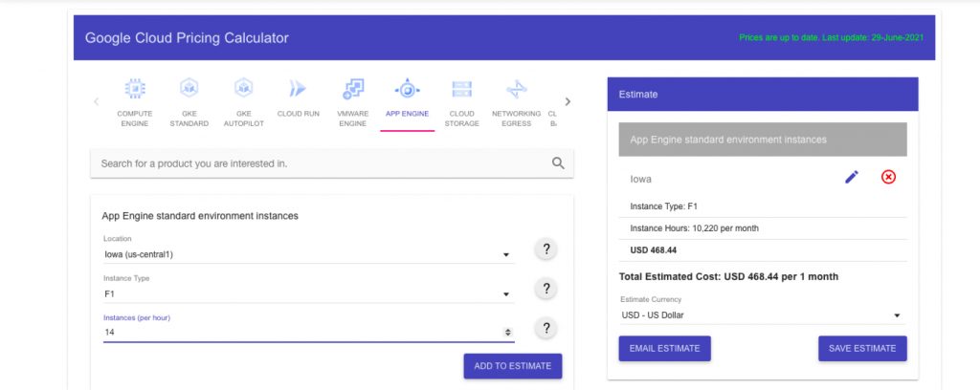Click the Total Estimated Cost text
The image size is (980, 390).
pos(728,276)
